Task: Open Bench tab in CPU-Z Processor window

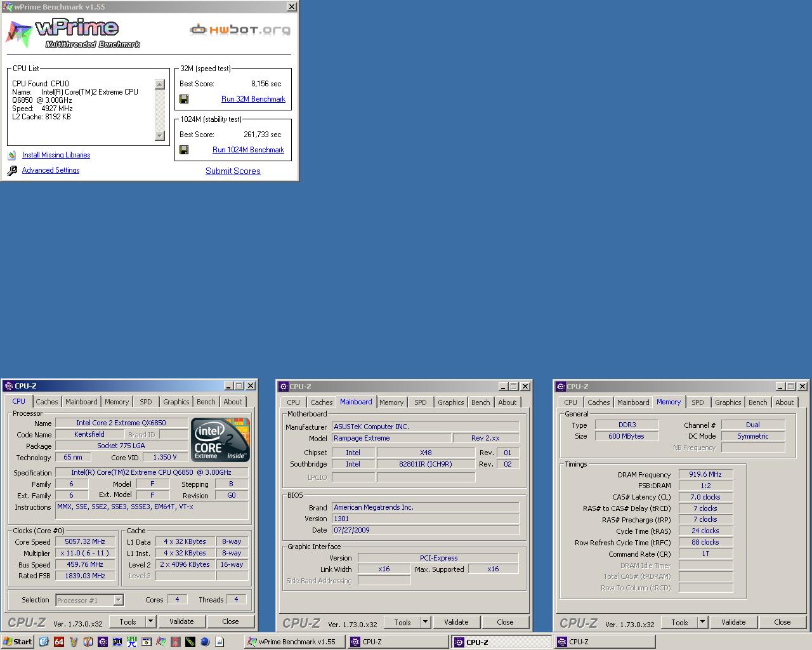Action: tap(206, 402)
